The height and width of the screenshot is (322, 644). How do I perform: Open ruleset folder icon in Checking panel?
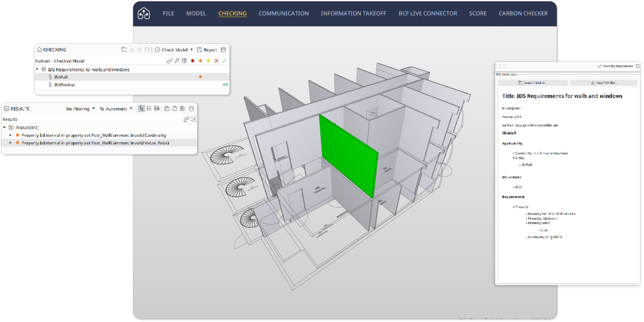click(124, 50)
